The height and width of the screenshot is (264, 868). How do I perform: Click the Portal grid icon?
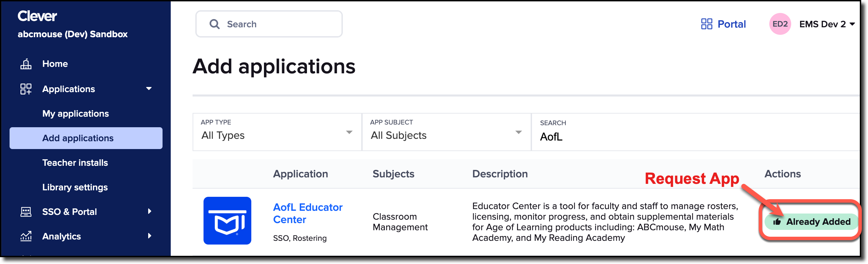706,24
